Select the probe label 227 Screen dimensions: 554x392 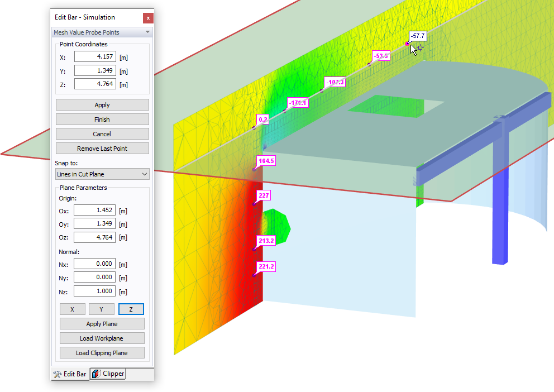tap(264, 195)
